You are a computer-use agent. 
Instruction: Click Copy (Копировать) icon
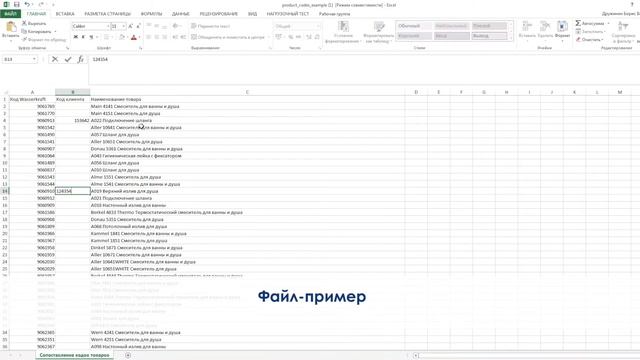[x=24, y=31]
